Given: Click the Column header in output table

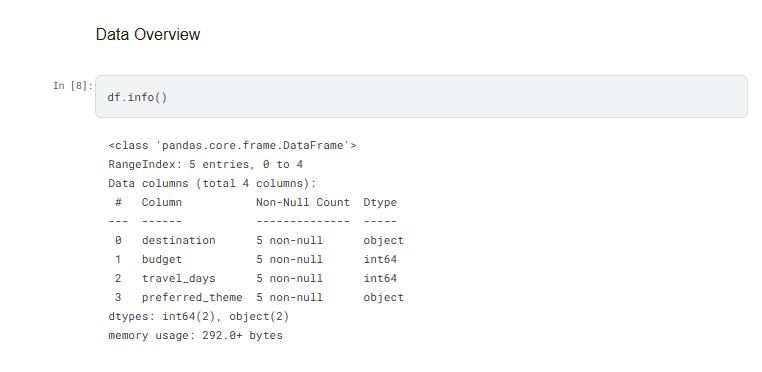Looking at the screenshot, I should [162, 202].
